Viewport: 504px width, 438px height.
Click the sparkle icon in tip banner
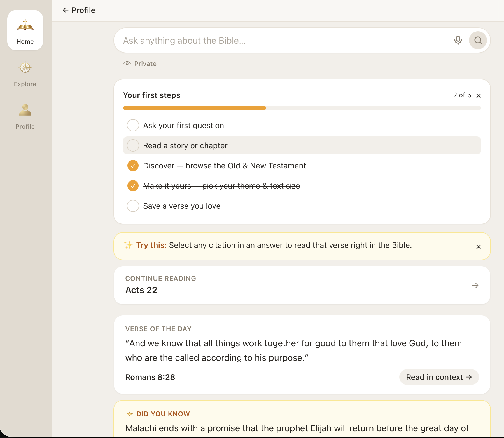pos(128,245)
